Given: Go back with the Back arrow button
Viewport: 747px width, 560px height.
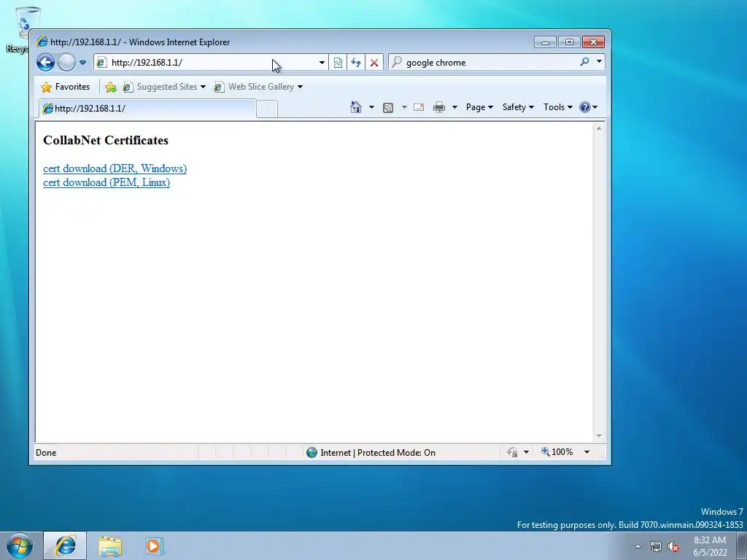Looking at the screenshot, I should click(x=45, y=63).
